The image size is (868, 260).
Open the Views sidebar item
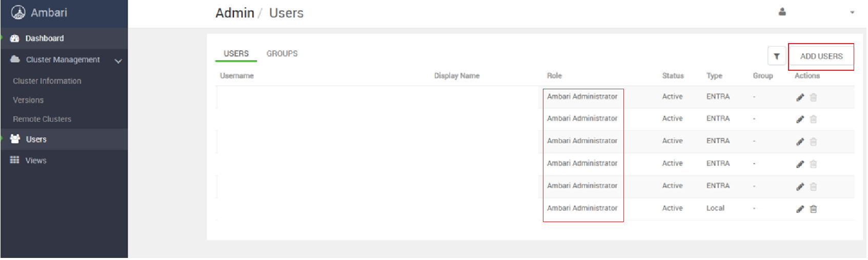[x=36, y=161]
